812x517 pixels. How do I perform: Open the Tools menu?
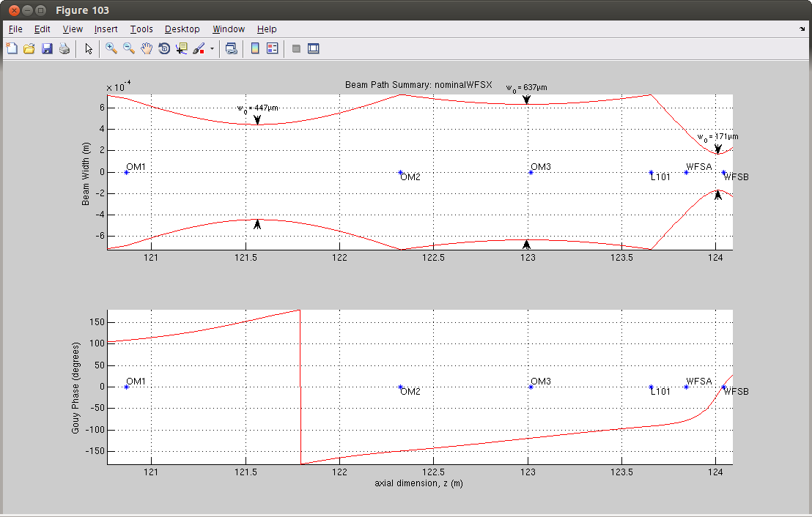click(141, 29)
